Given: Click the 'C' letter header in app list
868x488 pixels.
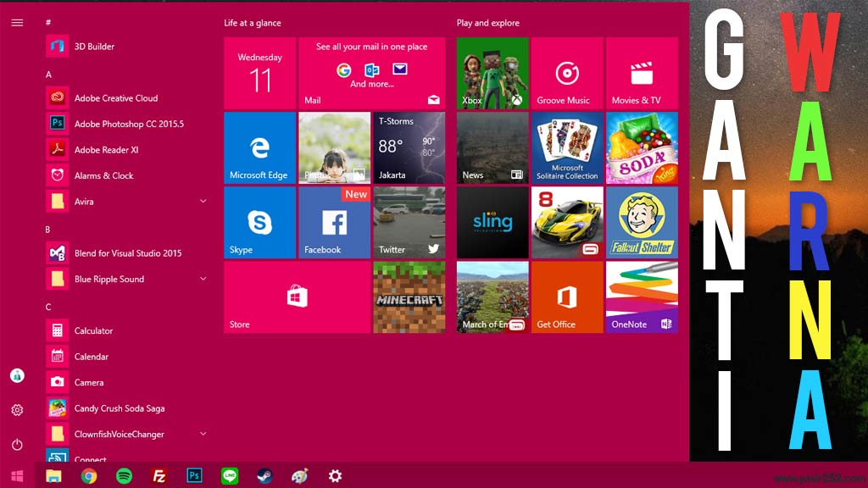Looking at the screenshot, I should [48, 307].
